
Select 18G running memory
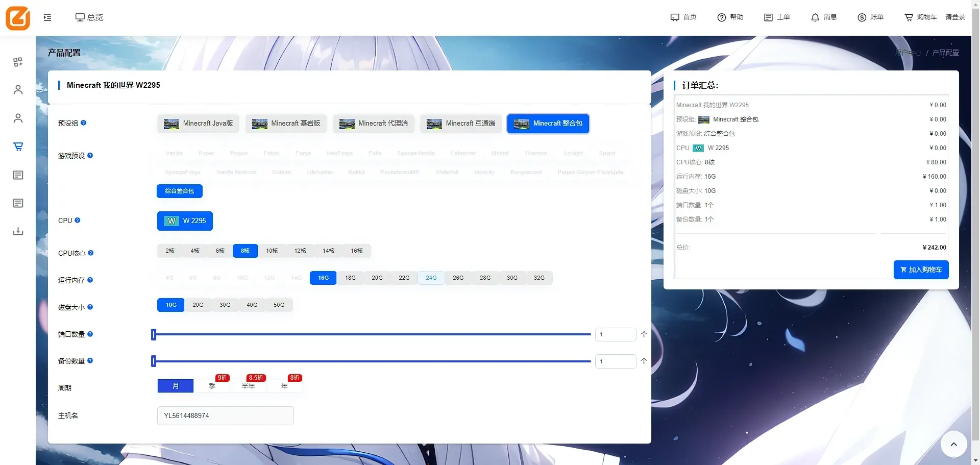350,278
